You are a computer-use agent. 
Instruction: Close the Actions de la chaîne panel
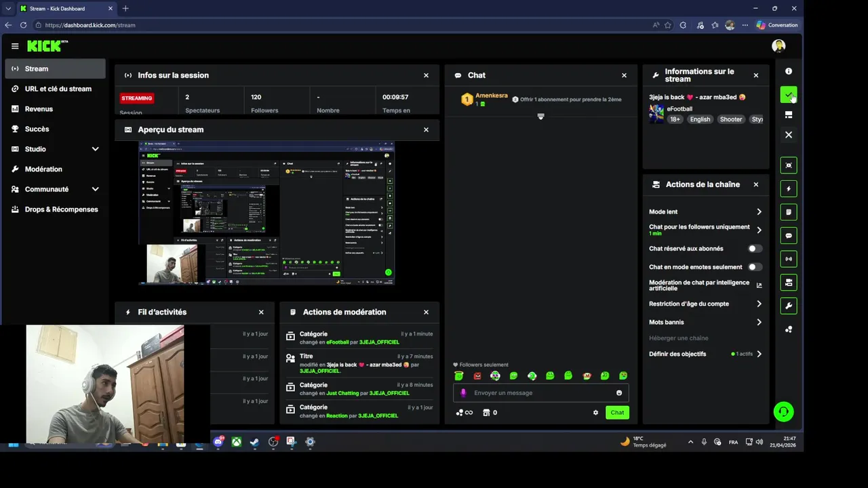point(756,184)
